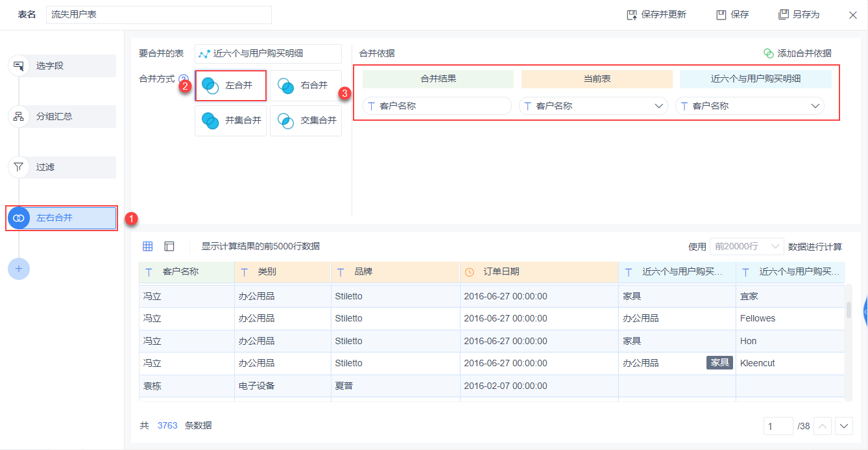Click the 品牌 column header
868x450 pixels.
pos(396,272)
